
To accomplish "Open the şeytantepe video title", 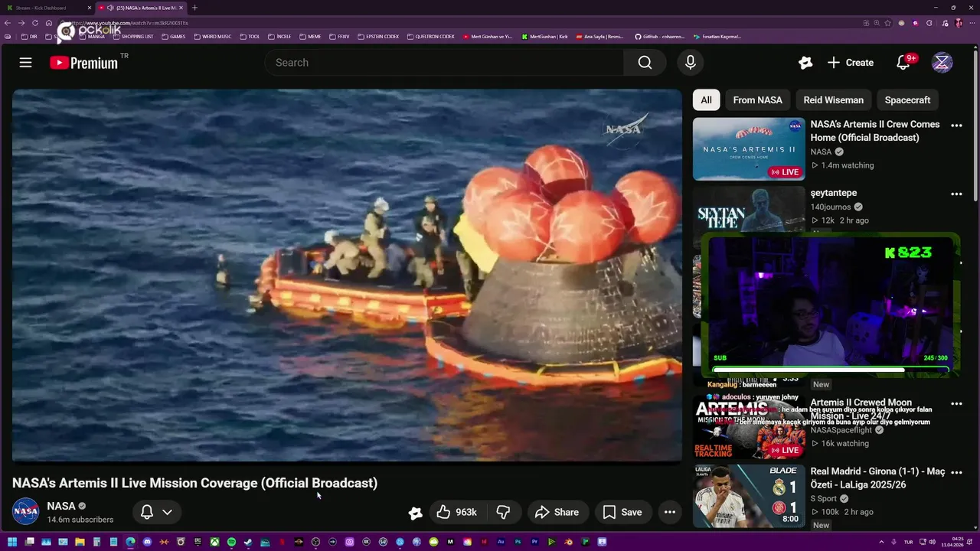I will (x=834, y=193).
